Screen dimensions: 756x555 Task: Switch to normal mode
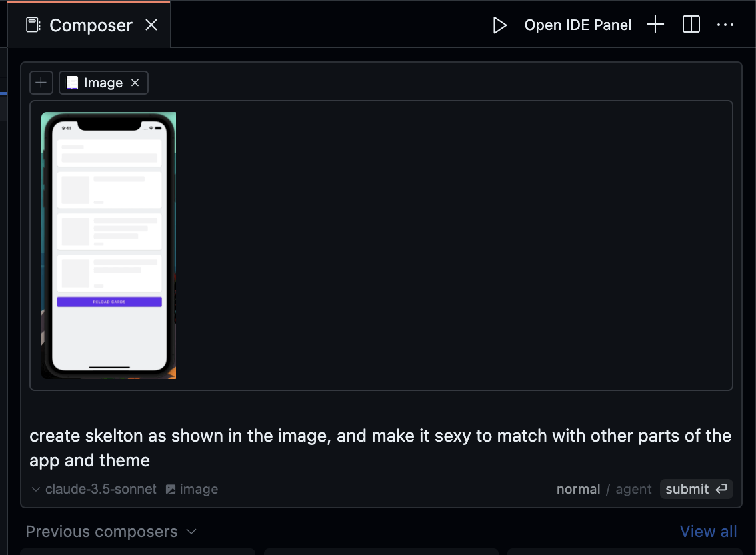click(x=578, y=489)
